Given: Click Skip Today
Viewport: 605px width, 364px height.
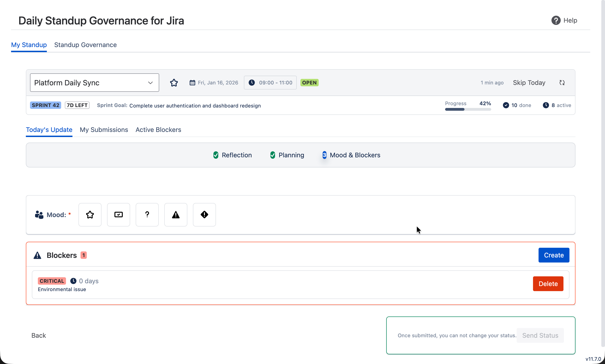Looking at the screenshot, I should [529, 83].
